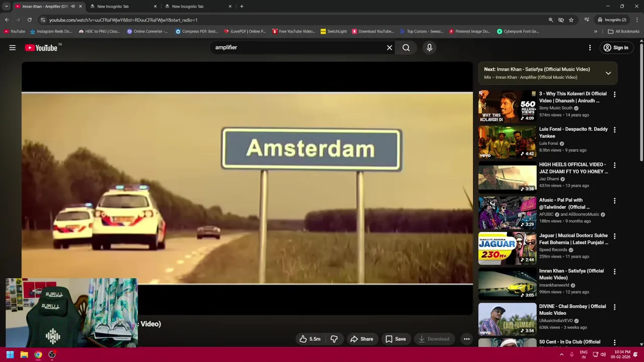The width and height of the screenshot is (644, 362).
Task: Open more actions below the video
Action: 466,339
